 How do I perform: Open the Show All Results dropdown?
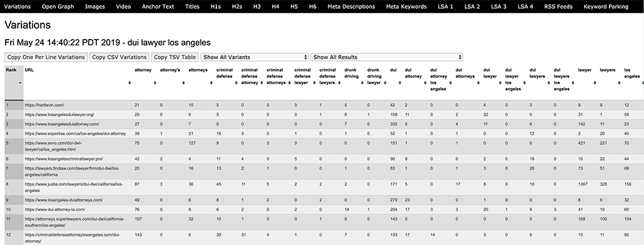(387, 57)
